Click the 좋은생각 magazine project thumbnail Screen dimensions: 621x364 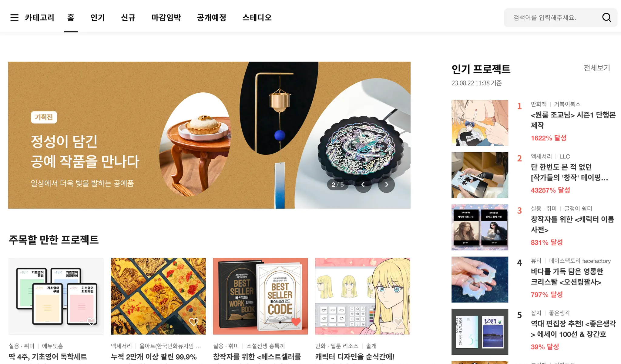pyautogui.click(x=480, y=332)
